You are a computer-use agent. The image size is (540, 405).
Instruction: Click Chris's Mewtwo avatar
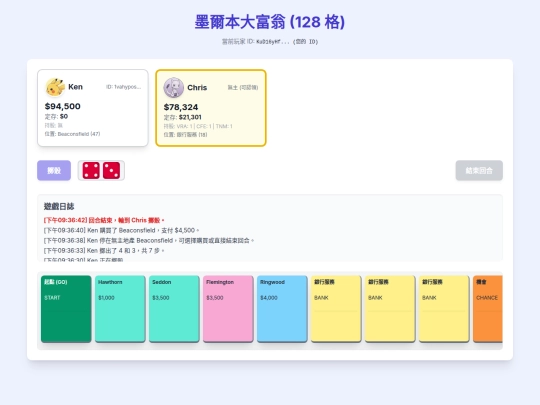tap(174, 87)
